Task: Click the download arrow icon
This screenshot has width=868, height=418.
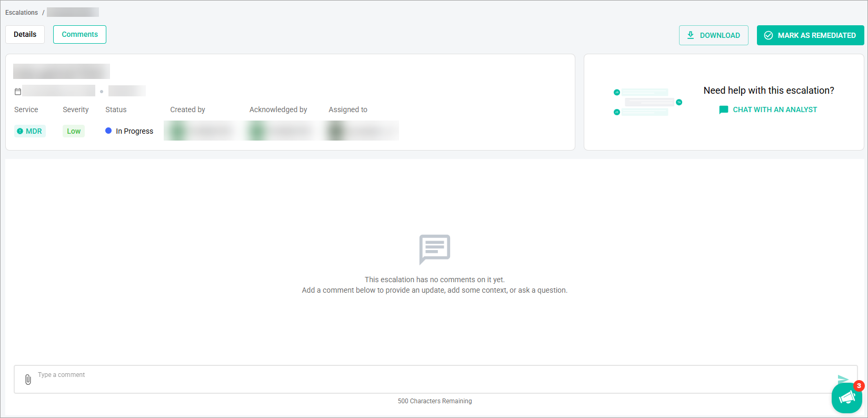Action: (691, 35)
